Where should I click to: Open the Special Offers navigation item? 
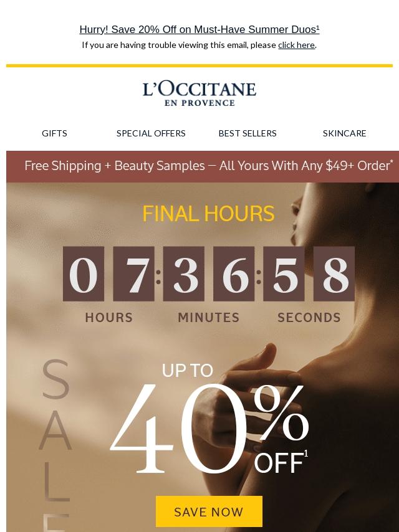151,133
